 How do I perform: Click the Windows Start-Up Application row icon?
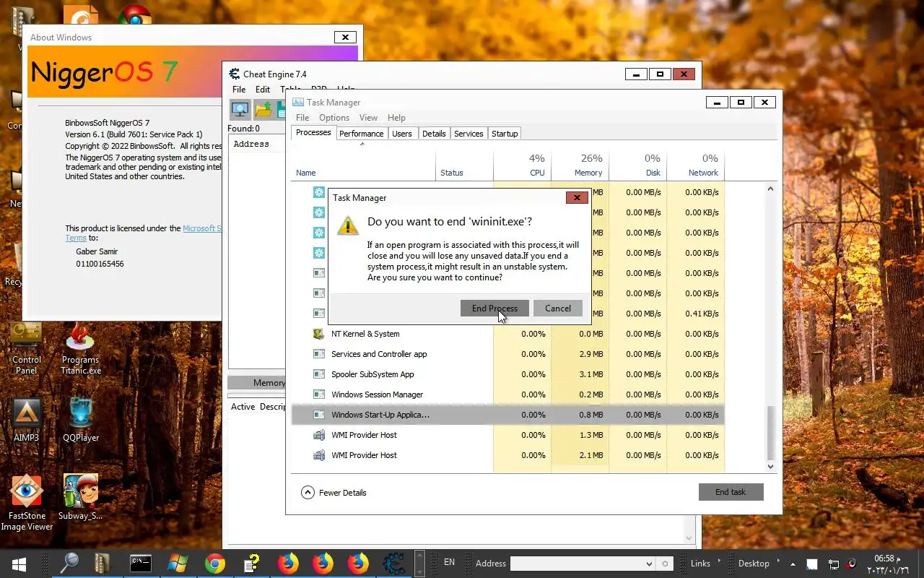318,415
